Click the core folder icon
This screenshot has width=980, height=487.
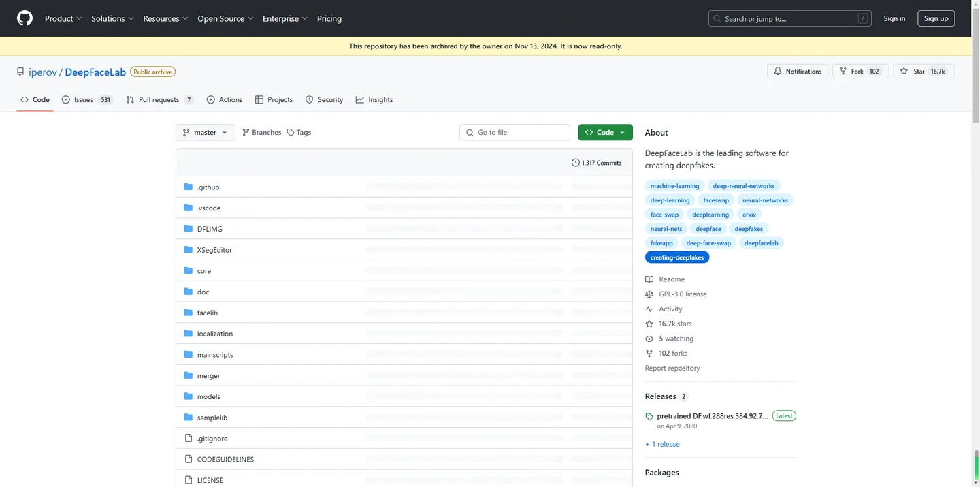tap(189, 270)
